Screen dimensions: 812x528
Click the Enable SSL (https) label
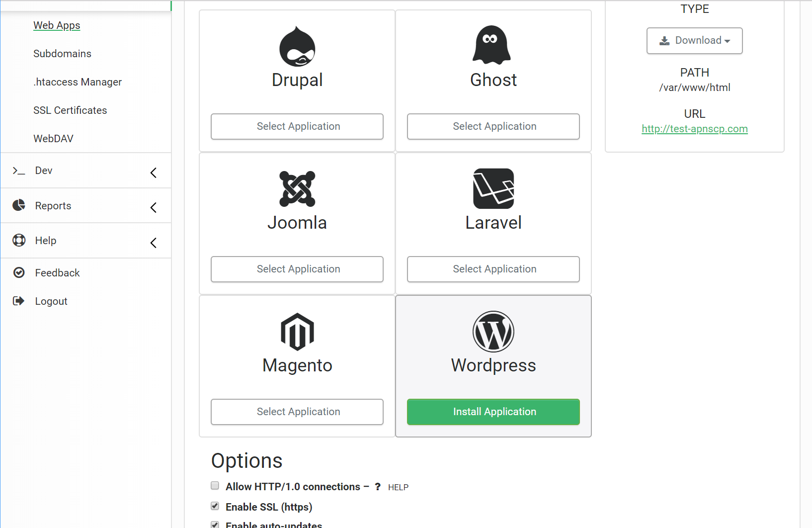click(269, 507)
